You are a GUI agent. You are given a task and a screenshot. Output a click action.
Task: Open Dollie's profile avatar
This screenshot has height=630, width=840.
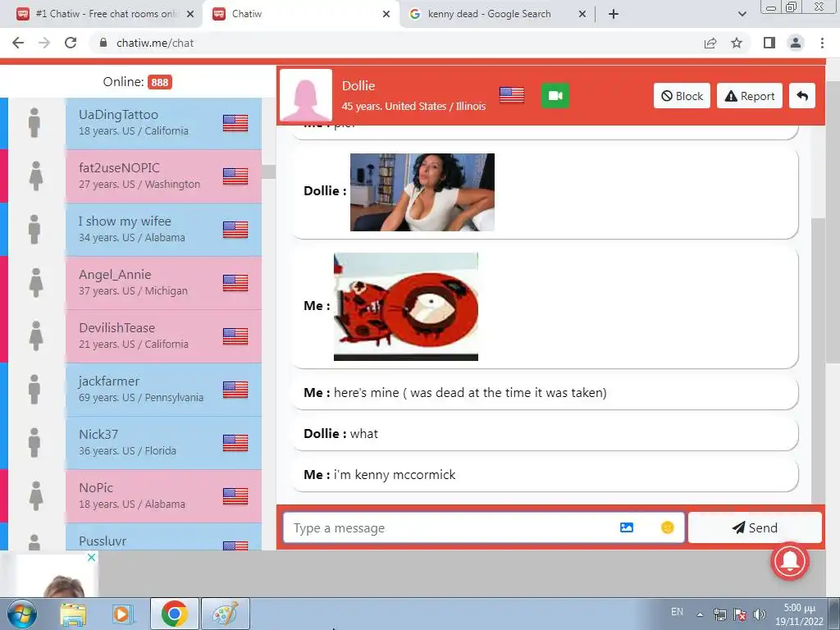coord(306,95)
